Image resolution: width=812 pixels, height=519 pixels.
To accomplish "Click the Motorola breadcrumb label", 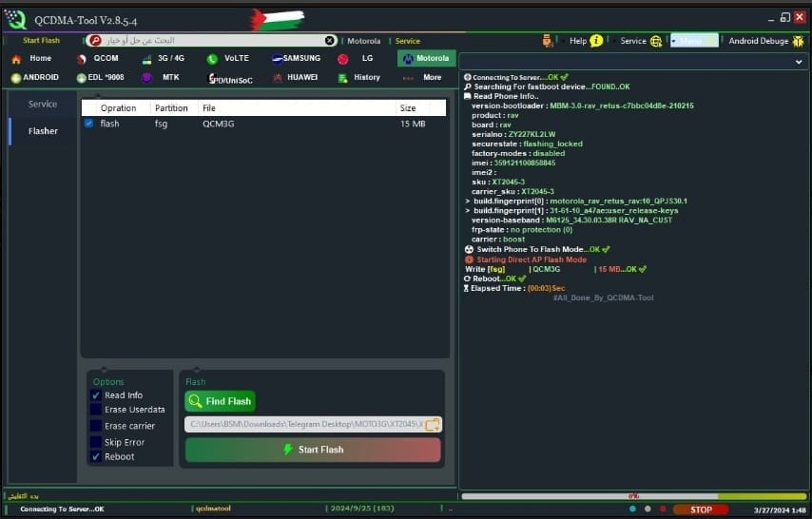I will [x=363, y=41].
